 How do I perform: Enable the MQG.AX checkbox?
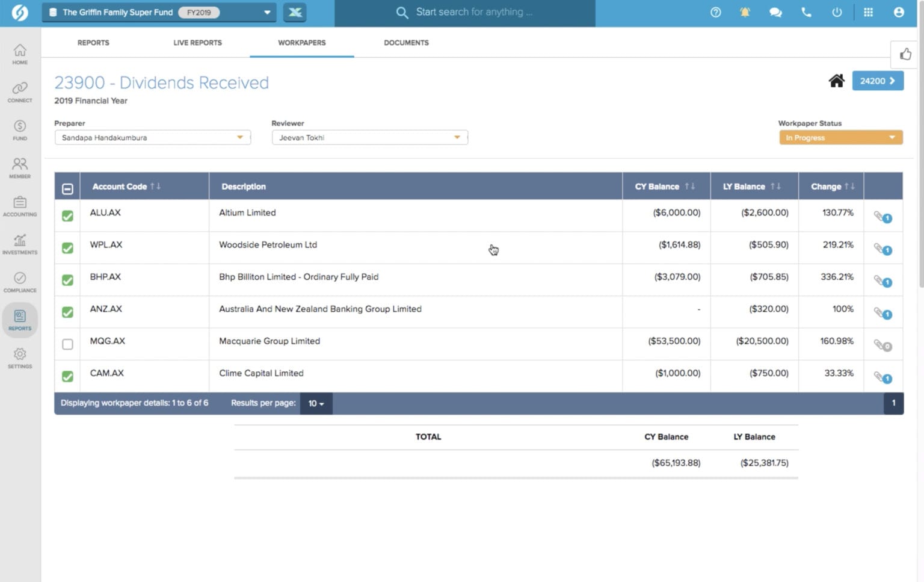point(67,344)
